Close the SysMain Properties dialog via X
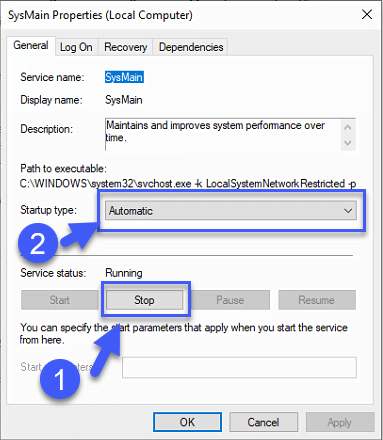383x440 pixels. coord(367,15)
